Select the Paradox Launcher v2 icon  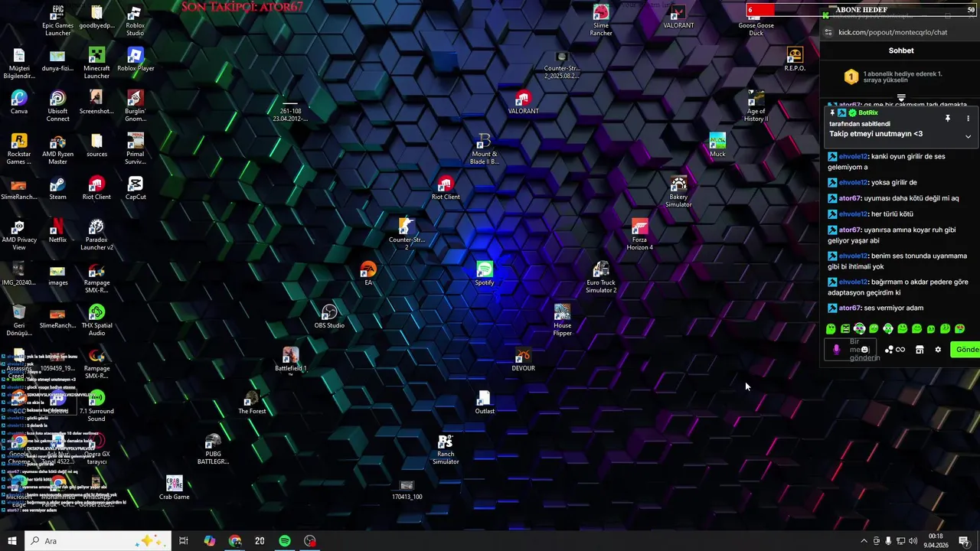click(96, 234)
